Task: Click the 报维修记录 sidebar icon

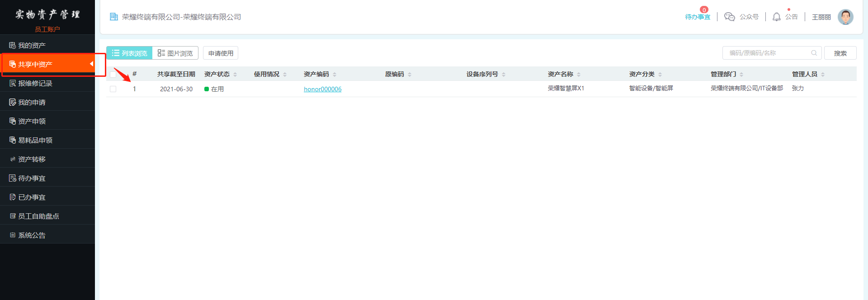Action: [13, 83]
